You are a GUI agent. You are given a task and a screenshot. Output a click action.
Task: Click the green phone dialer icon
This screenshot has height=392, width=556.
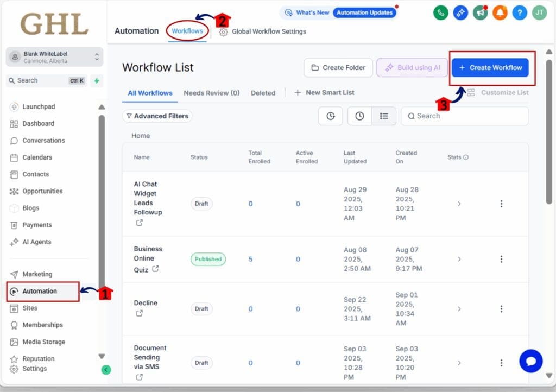(441, 13)
